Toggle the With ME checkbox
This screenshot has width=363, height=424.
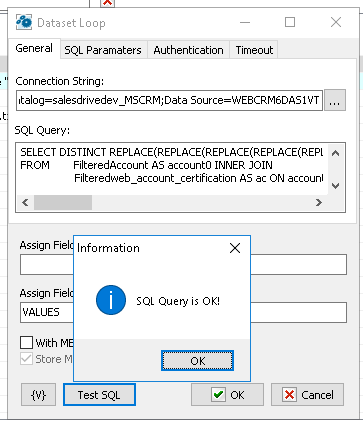(x=26, y=342)
